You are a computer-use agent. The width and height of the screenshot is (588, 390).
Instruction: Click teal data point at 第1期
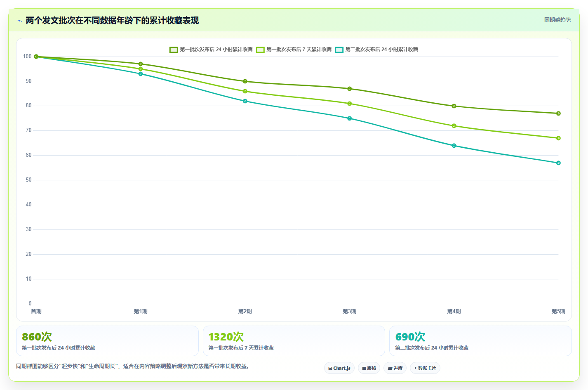141,74
